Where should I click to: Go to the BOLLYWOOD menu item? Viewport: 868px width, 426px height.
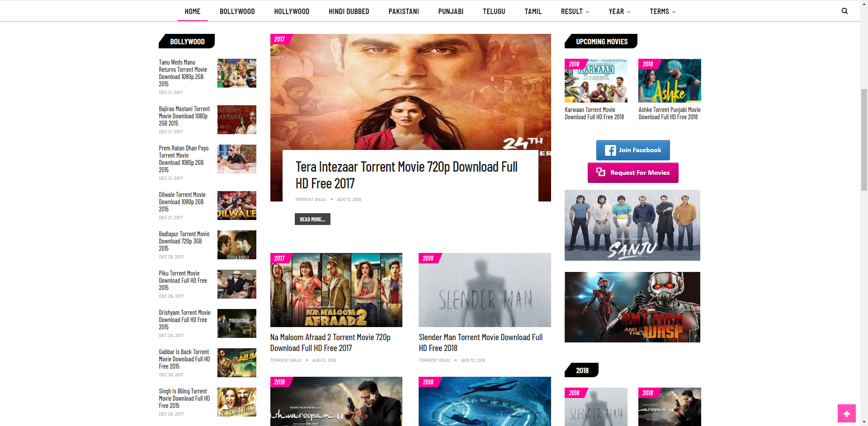click(x=237, y=12)
